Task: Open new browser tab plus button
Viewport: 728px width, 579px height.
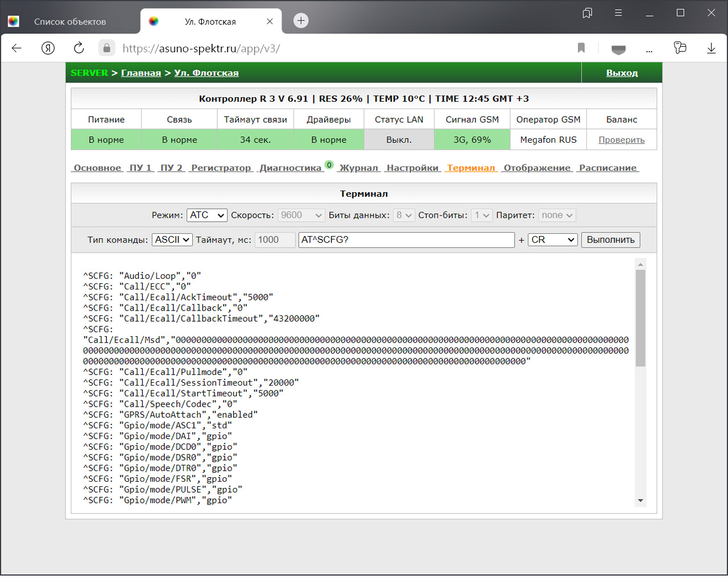Action: click(x=301, y=21)
